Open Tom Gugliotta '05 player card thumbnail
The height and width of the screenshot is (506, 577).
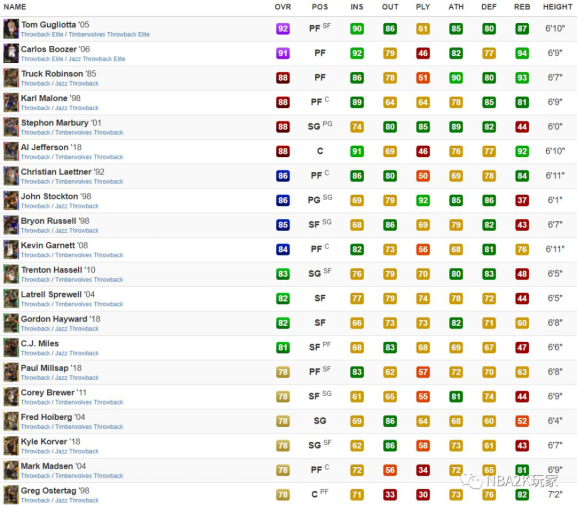point(11,29)
